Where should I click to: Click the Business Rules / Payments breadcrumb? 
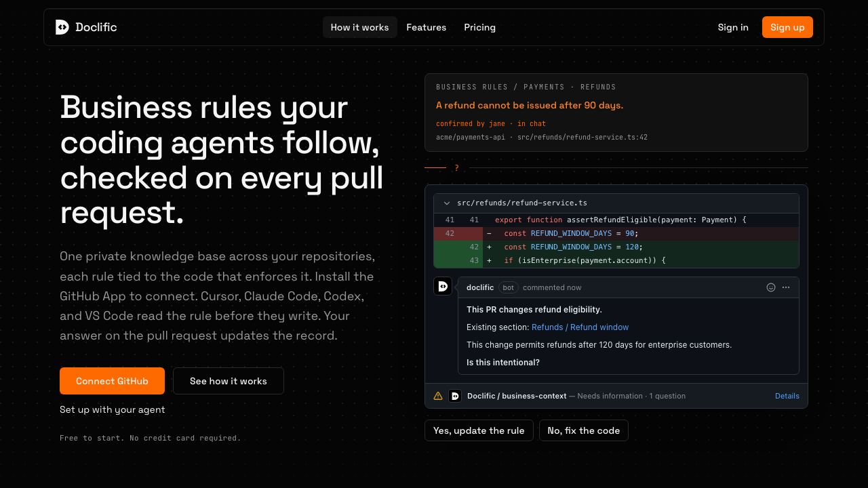526,87
